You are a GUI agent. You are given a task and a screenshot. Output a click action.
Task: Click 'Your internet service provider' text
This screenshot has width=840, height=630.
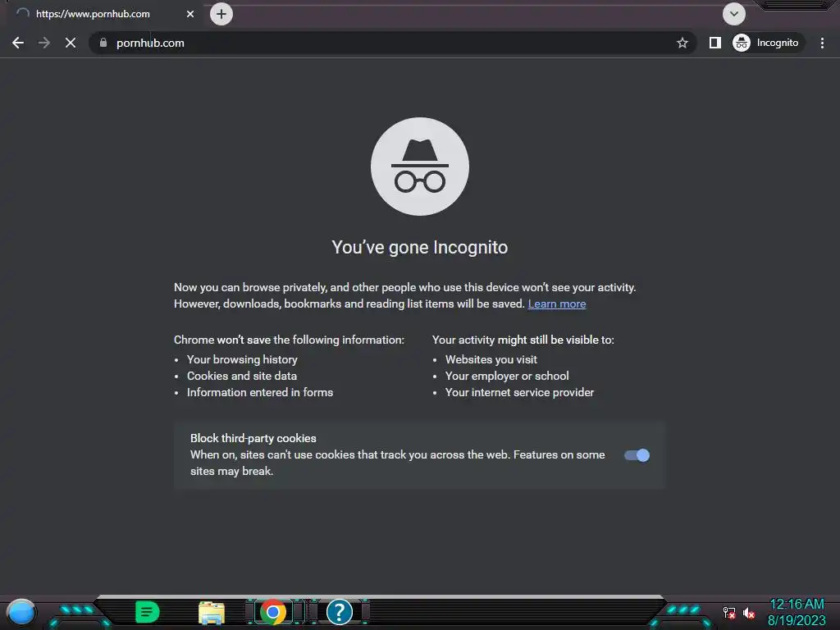coord(519,393)
